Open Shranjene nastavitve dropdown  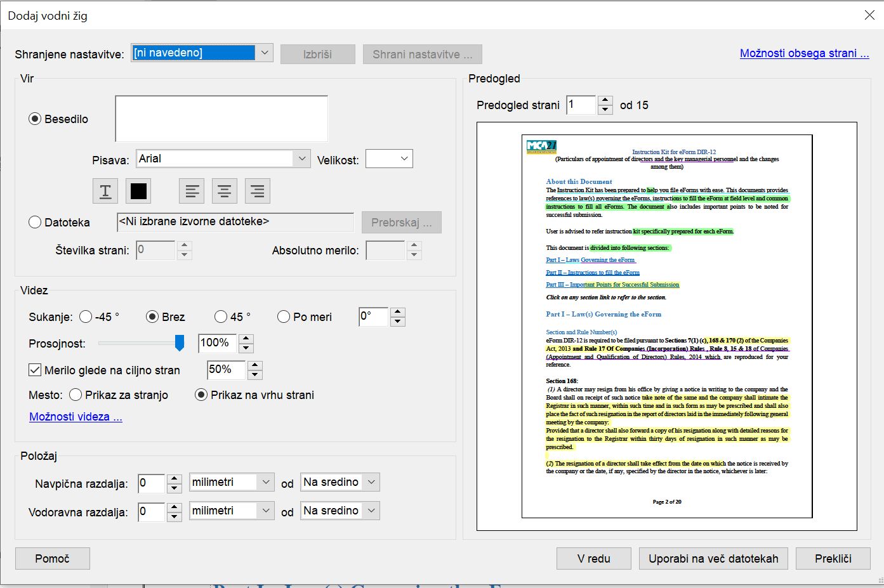point(265,53)
